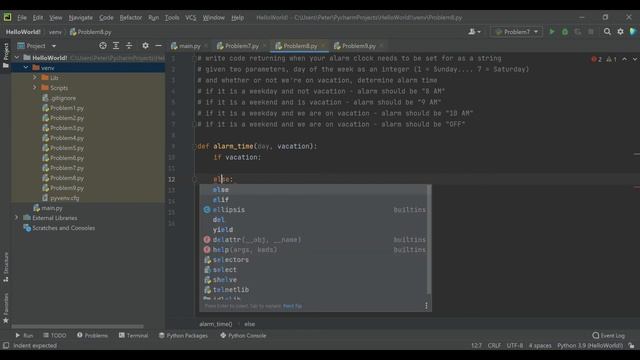The height and width of the screenshot is (360, 640).
Task: Open Search Everywhere magnifier icon
Action: point(607,32)
